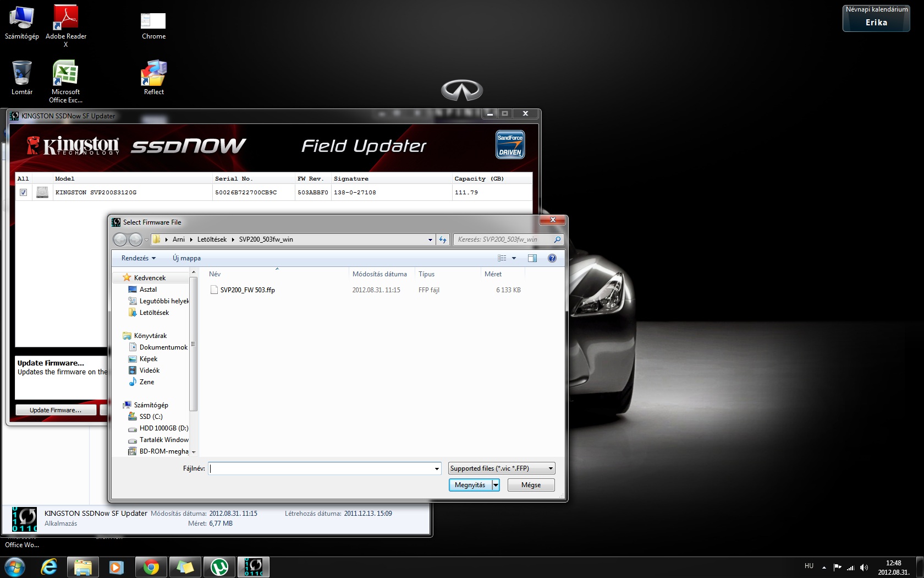
Task: Open Microsoft Office Excel desktop icon
Action: tap(65, 81)
